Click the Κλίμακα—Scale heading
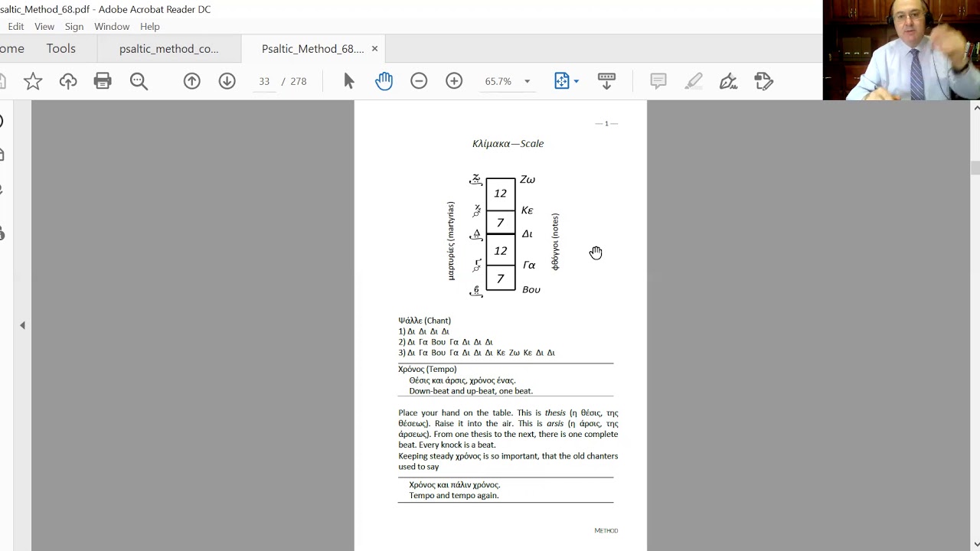 pos(508,144)
